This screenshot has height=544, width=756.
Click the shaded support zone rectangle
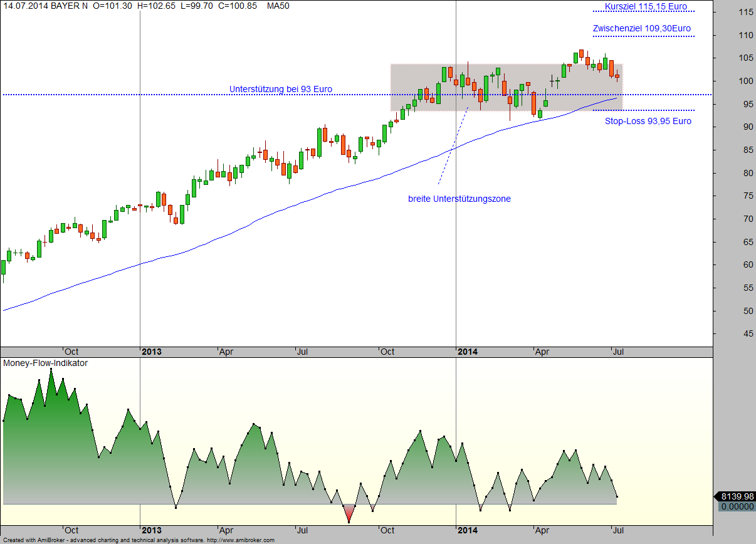[x=507, y=88]
